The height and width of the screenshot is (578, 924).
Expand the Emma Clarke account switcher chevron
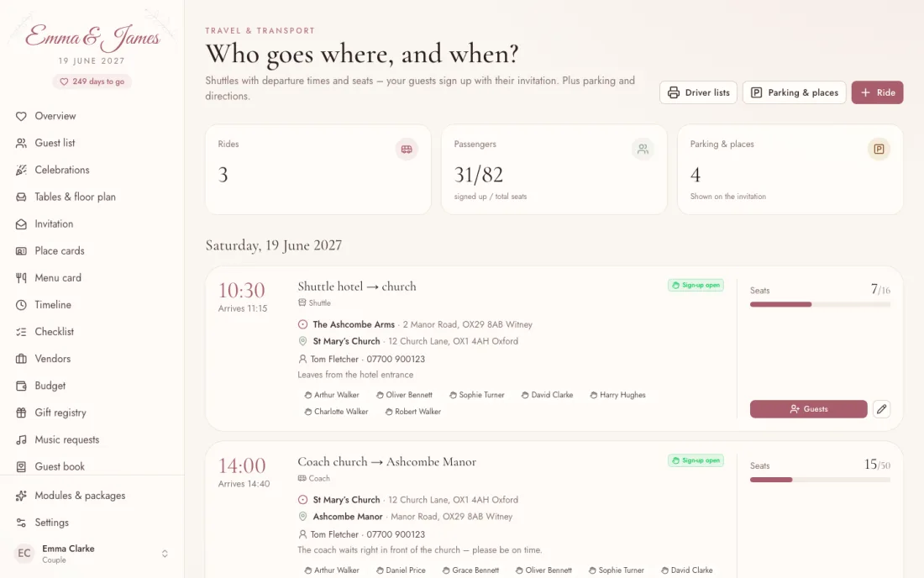(165, 554)
